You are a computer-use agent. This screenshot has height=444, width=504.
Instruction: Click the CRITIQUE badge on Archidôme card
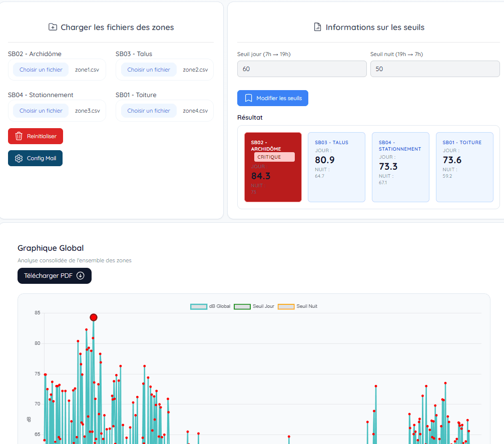tap(274, 157)
